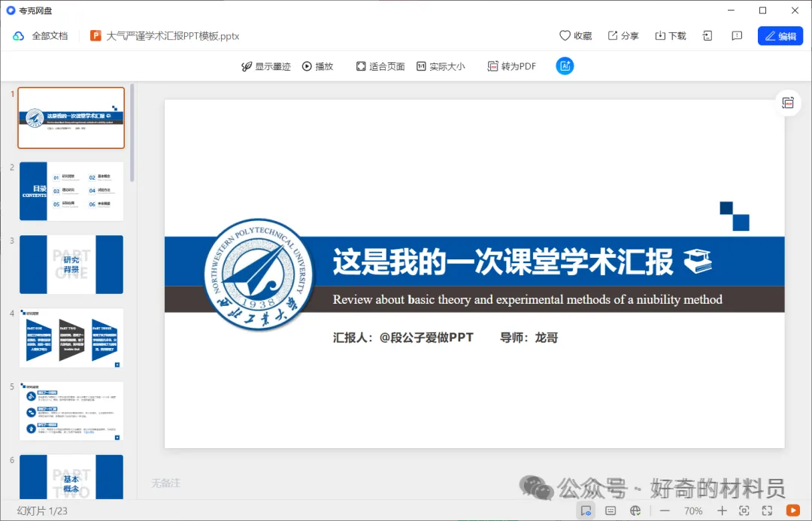Image resolution: width=812 pixels, height=521 pixels.
Task: Close the Quark netdisk window
Action: coord(795,11)
